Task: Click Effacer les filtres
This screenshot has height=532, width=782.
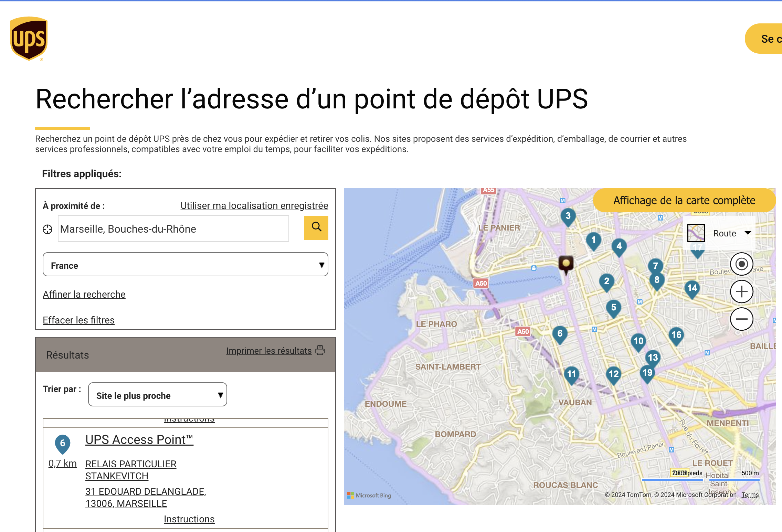Action: (x=78, y=320)
